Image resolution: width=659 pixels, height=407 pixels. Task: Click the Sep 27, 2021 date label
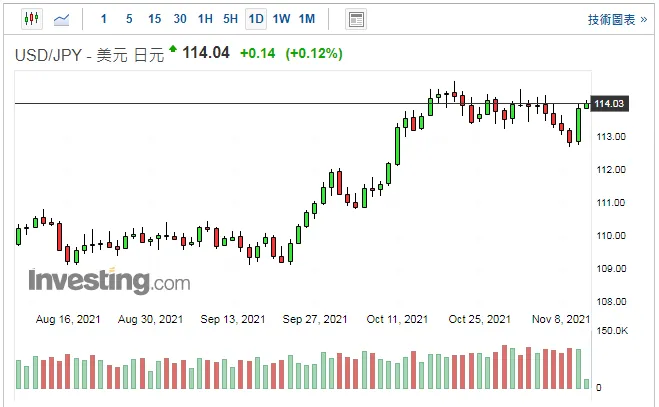[x=315, y=319]
